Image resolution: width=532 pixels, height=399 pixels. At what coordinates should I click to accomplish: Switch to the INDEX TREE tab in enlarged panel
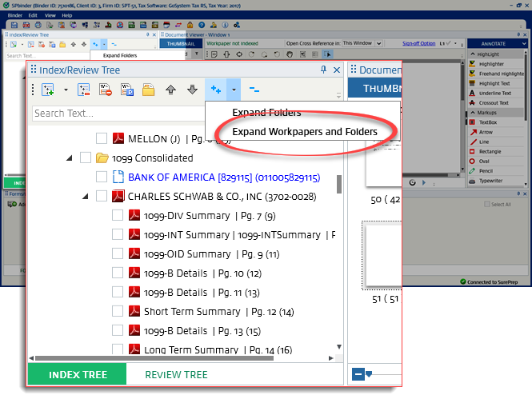(78, 374)
